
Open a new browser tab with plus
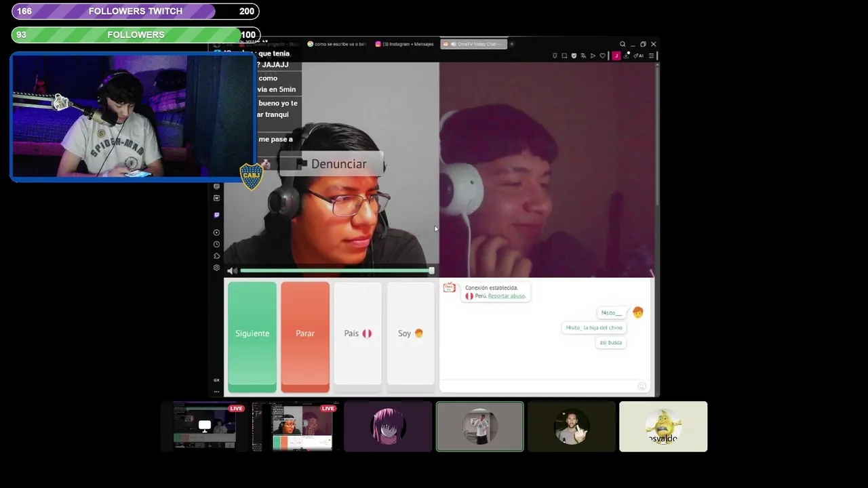(511, 44)
